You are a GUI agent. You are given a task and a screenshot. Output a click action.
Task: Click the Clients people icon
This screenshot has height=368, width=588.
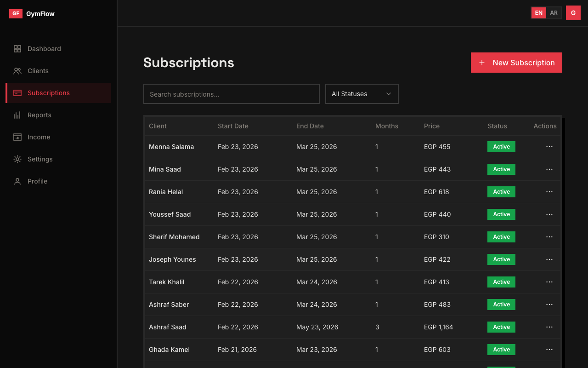point(17,71)
